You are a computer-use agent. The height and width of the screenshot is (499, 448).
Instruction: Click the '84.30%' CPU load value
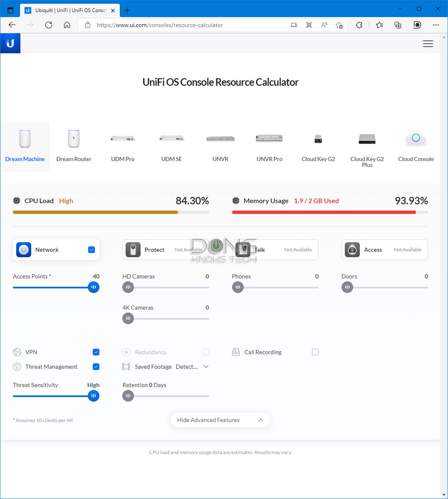(192, 201)
